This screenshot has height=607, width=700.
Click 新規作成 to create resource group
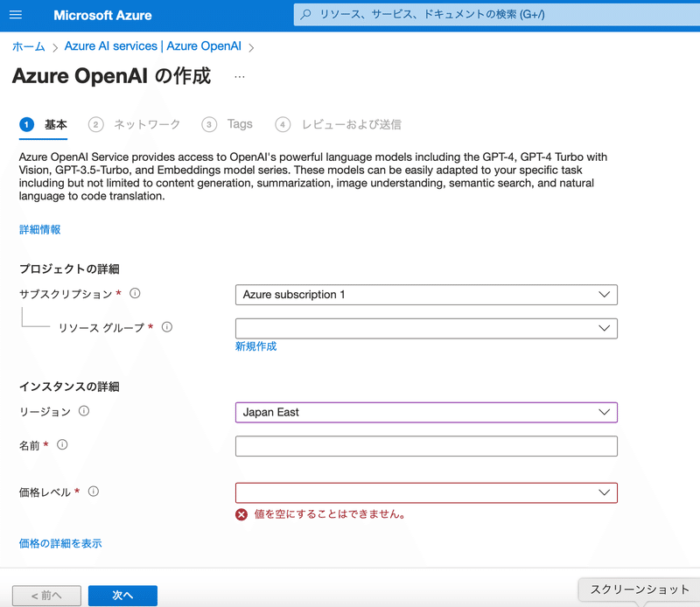tap(255, 346)
